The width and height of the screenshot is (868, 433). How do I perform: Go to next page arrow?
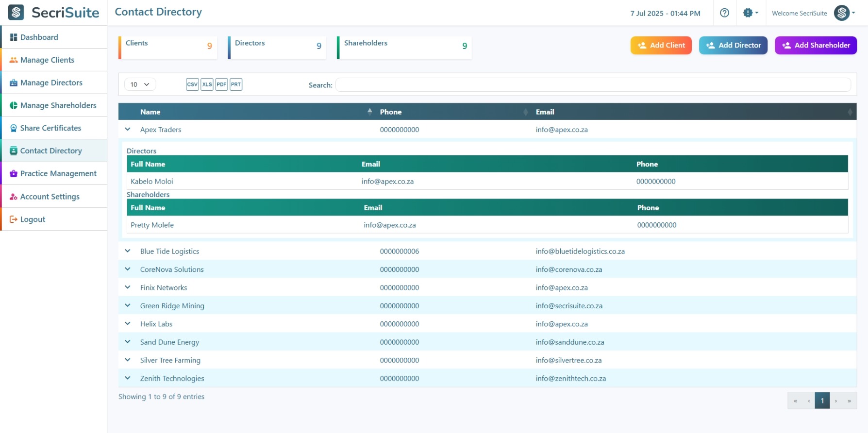pos(836,401)
